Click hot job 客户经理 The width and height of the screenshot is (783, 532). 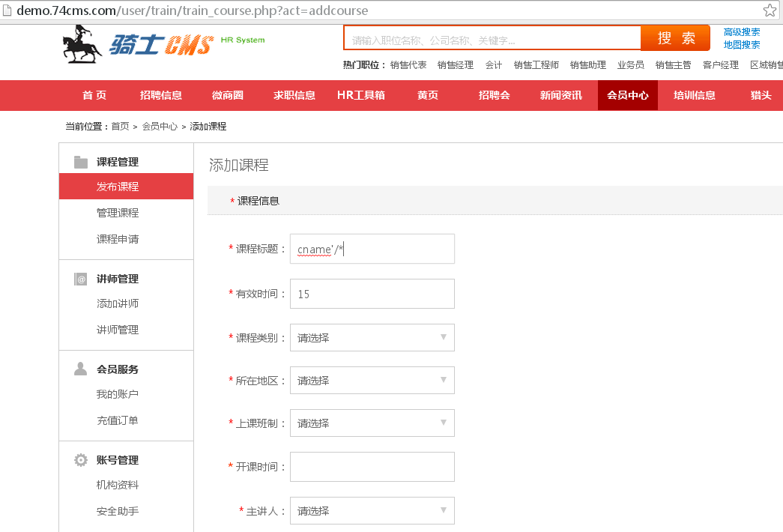(721, 65)
